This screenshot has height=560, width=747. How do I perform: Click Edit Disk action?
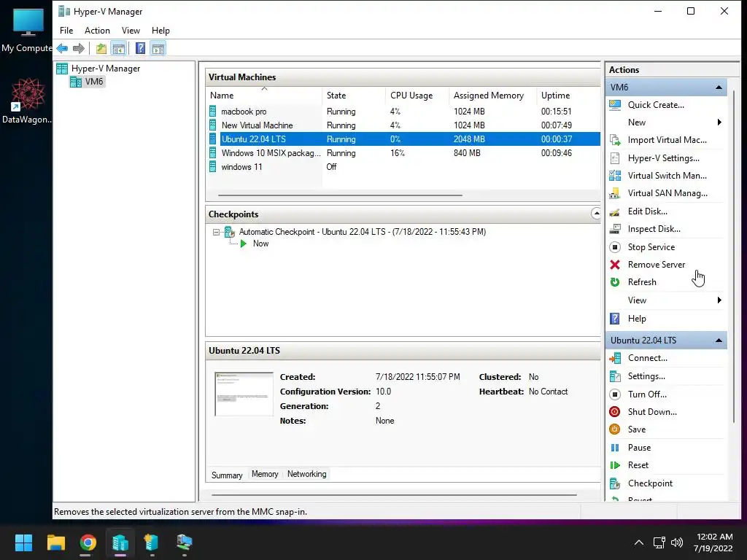[x=648, y=211]
